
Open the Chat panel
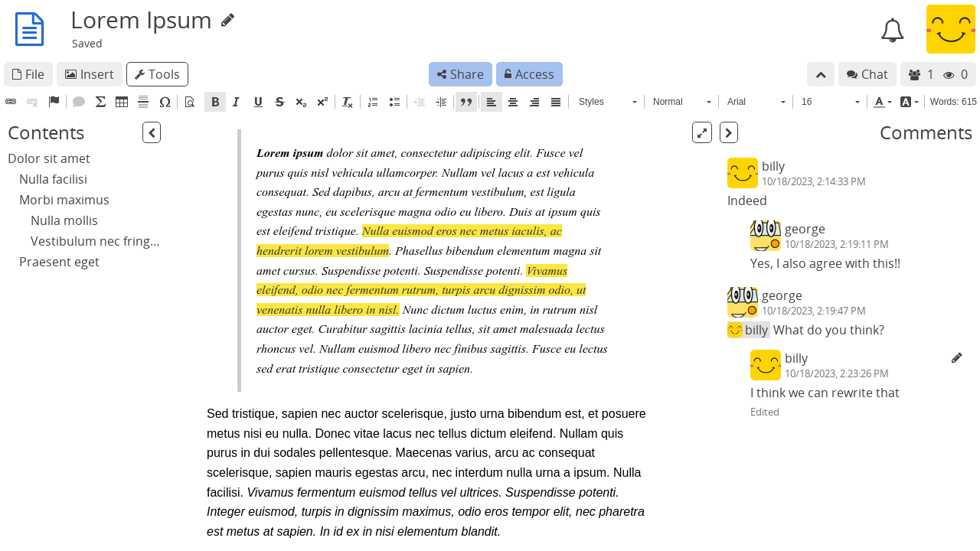(867, 73)
